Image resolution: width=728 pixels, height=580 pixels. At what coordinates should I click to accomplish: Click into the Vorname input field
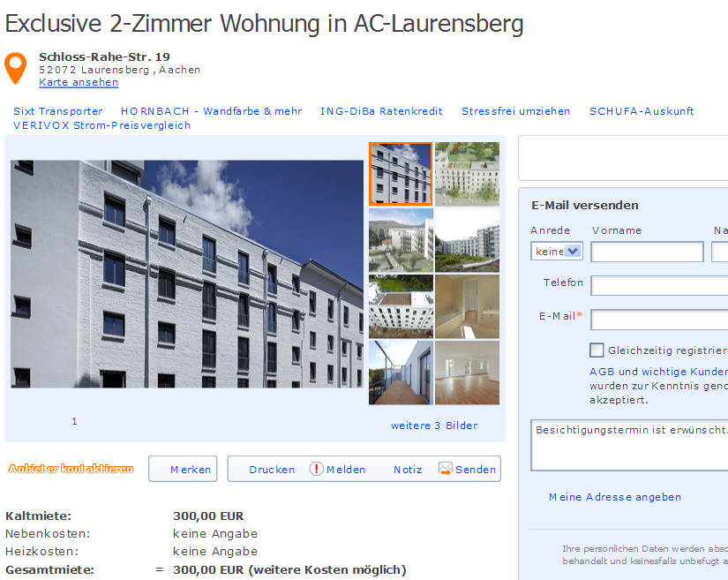tap(647, 252)
